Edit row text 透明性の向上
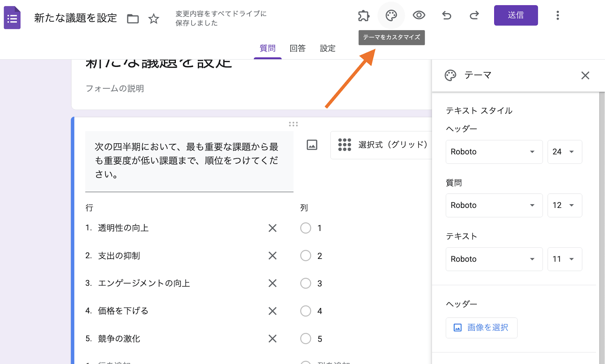This screenshot has width=605, height=364. (123, 228)
